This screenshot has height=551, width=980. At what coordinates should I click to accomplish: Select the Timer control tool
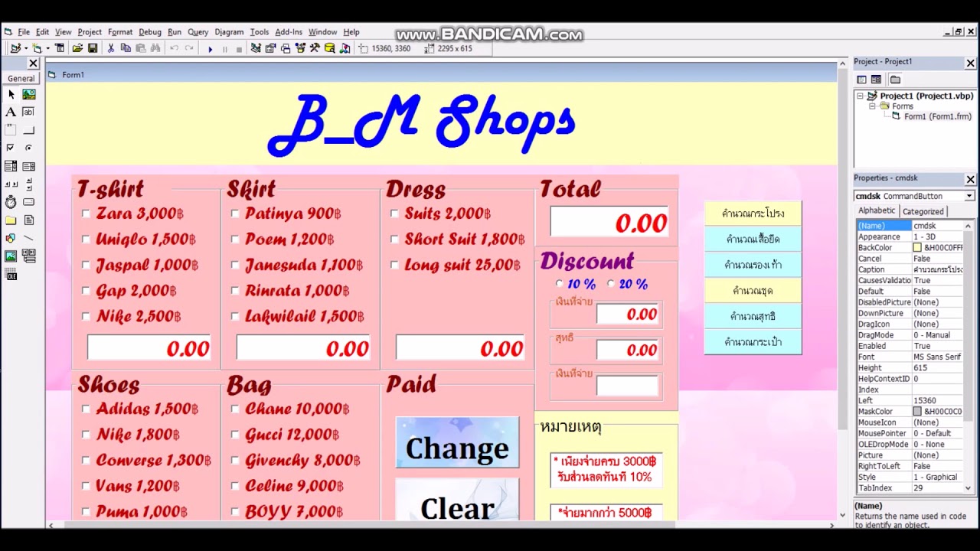click(x=11, y=202)
